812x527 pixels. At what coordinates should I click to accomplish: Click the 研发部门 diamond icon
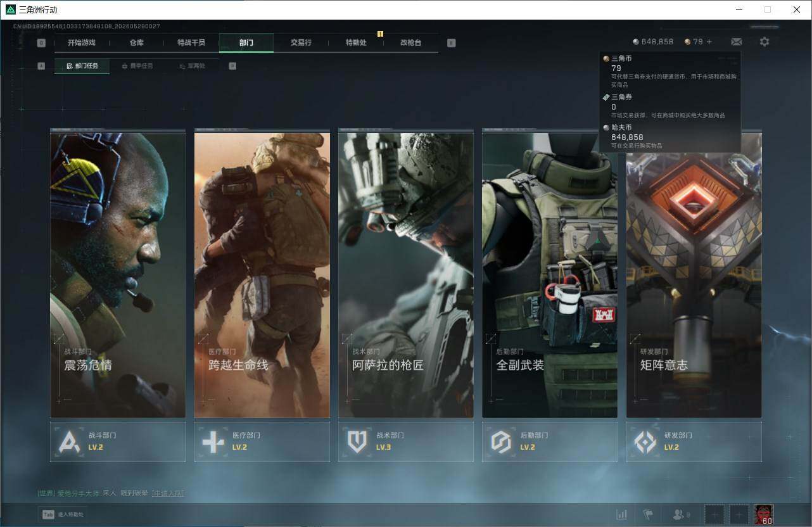645,441
